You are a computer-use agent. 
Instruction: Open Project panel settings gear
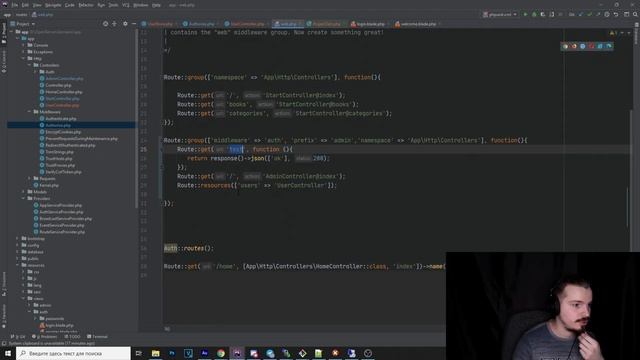point(125,24)
